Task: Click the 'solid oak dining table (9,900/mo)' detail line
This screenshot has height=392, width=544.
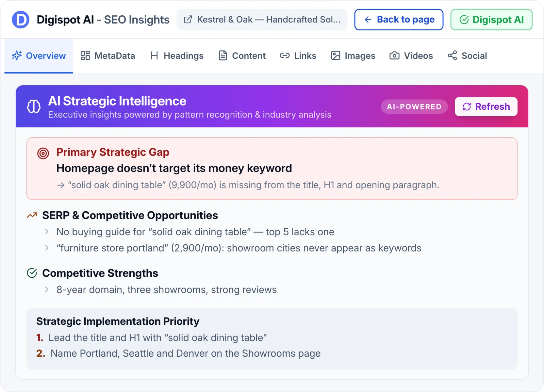Action: tap(248, 185)
